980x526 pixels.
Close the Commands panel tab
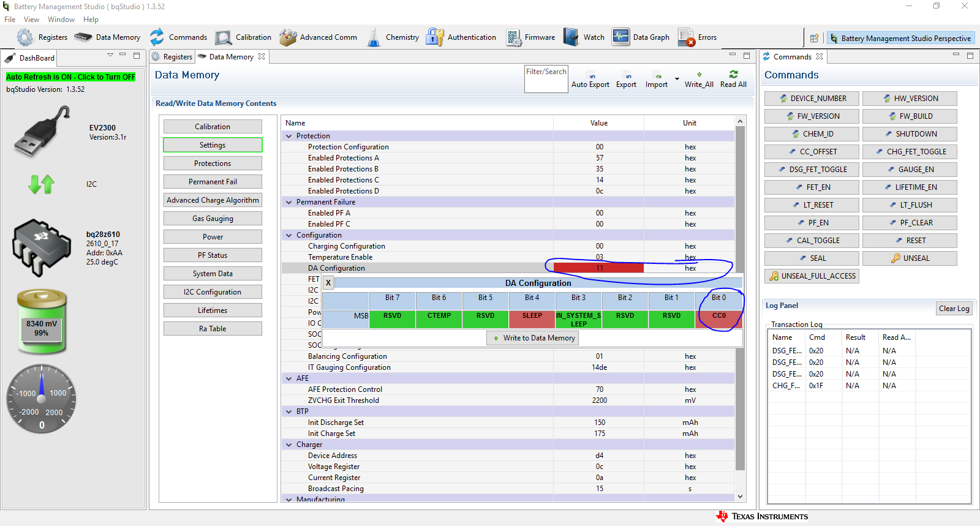[x=820, y=56]
